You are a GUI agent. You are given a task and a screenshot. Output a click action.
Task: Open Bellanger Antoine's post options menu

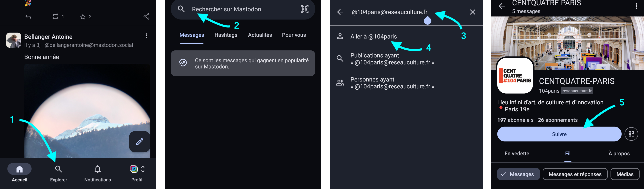(x=146, y=36)
